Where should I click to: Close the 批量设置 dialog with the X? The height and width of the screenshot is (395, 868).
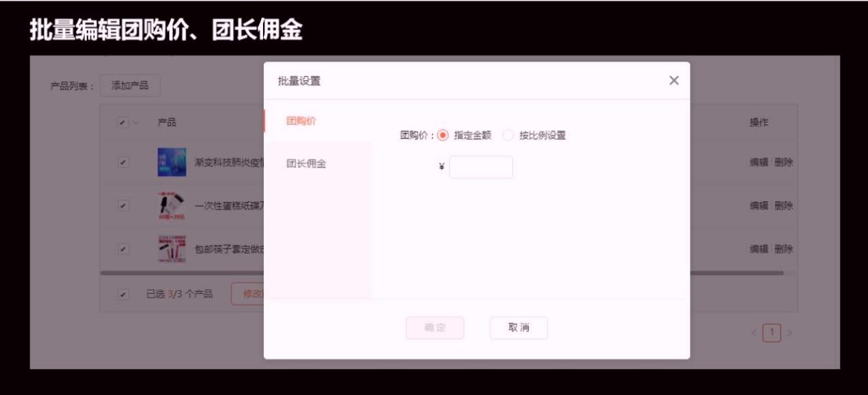[673, 81]
